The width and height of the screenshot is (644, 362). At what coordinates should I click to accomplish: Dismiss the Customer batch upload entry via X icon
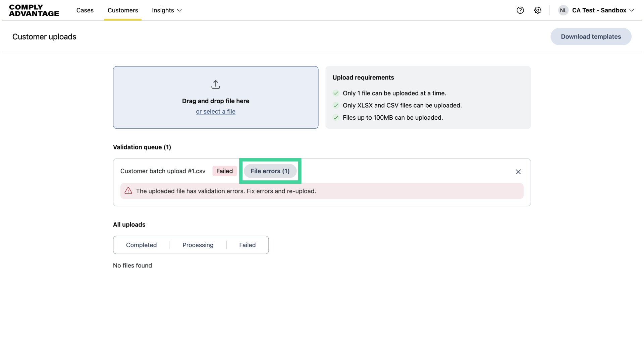click(x=518, y=172)
